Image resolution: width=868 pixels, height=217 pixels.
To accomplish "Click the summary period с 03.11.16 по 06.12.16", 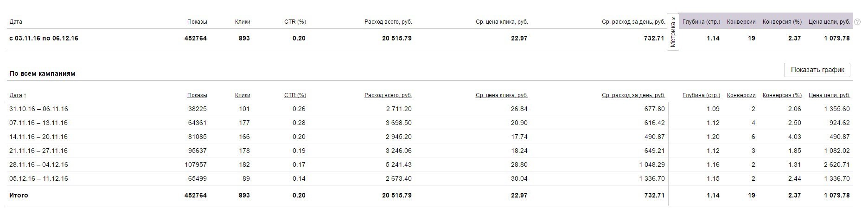I will 44,38.
